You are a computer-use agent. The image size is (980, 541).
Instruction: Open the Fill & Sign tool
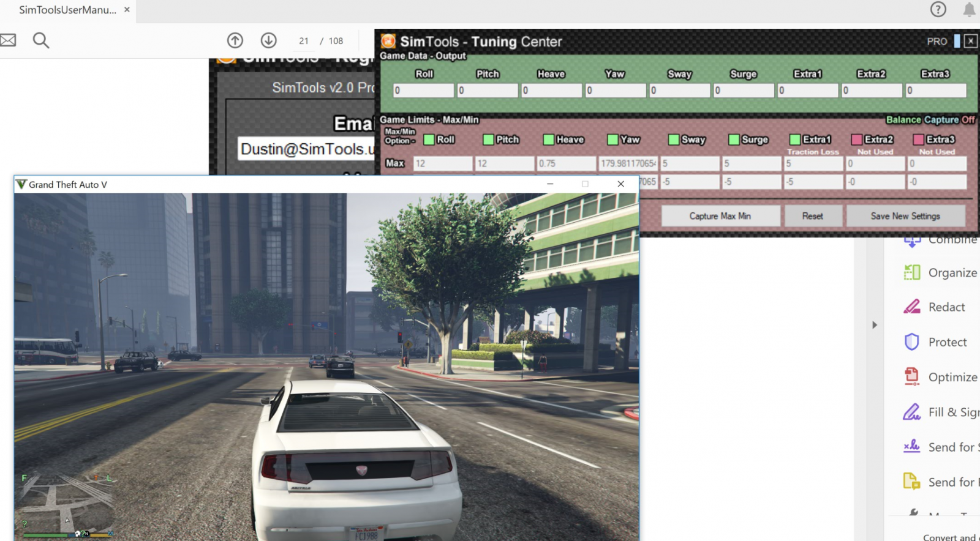pos(941,412)
